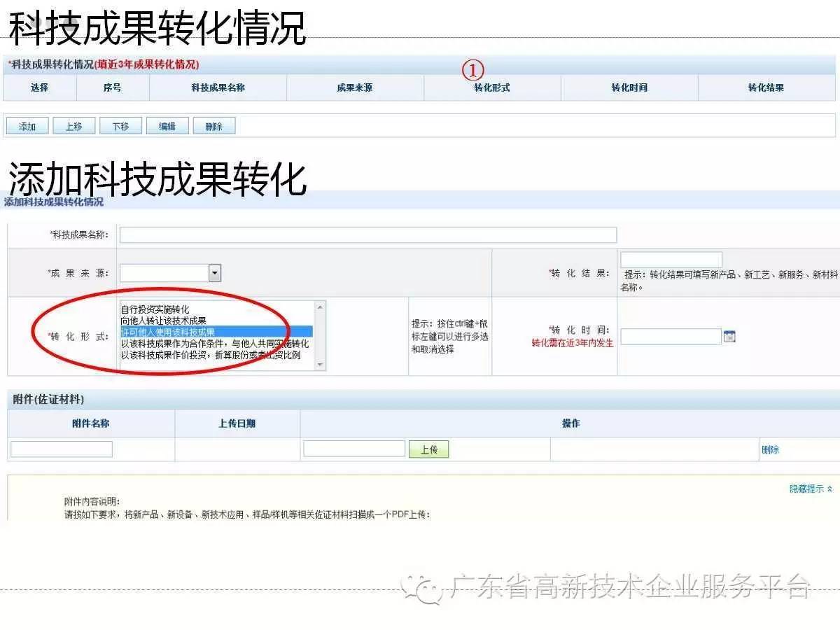
Task: Click the 转化结果 input field
Action: point(671,260)
